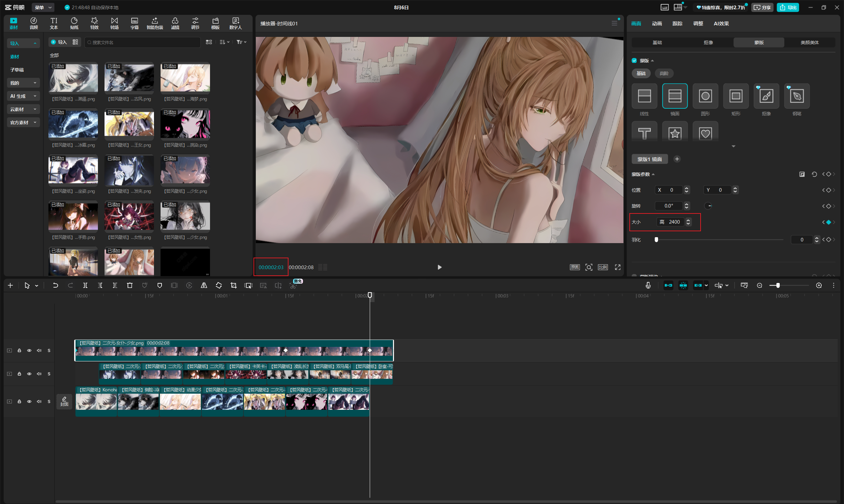Viewport: 844px width, 504px height.
Task: Switch to the 动画 animation tab
Action: [x=657, y=23]
